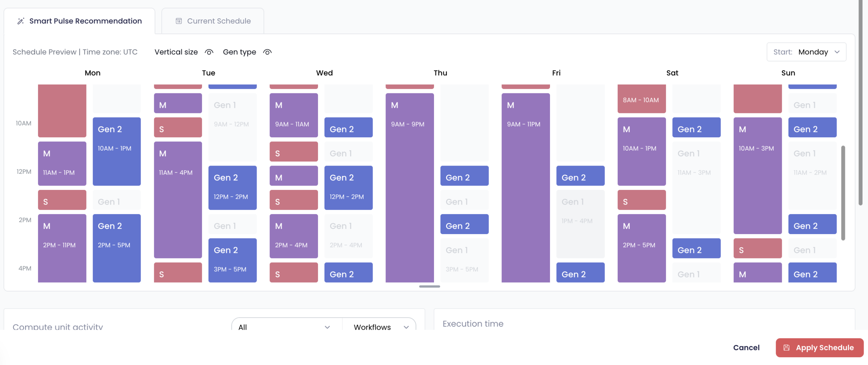Image resolution: width=868 pixels, height=365 pixels.
Task: Select Wednesday's Gen 2 12PM-2PM block
Action: click(x=348, y=188)
